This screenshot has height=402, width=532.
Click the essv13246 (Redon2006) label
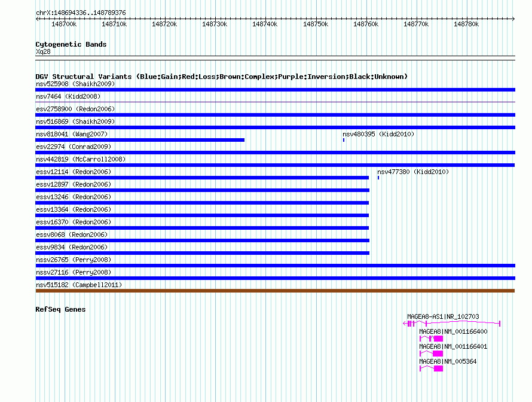74,197
